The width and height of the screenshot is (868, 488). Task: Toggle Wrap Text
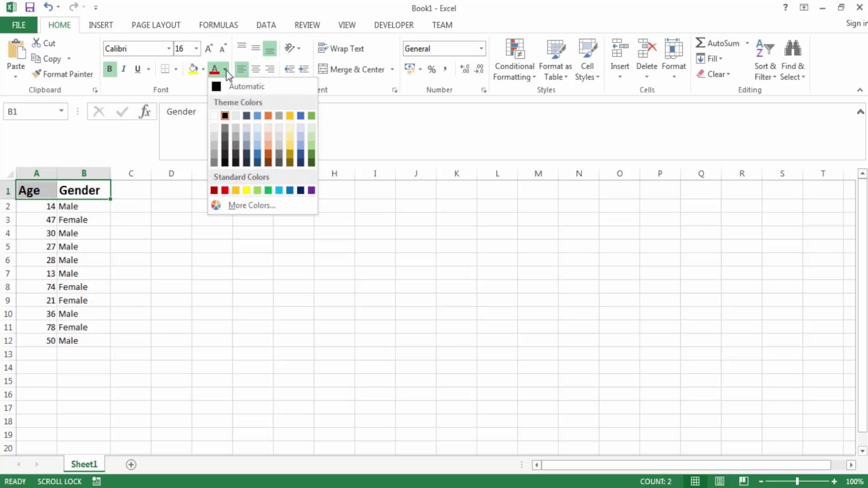[341, 49]
